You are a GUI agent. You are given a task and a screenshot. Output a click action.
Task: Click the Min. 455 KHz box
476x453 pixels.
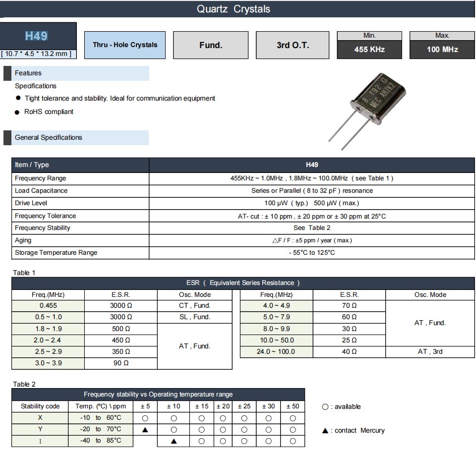pyautogui.click(x=369, y=45)
